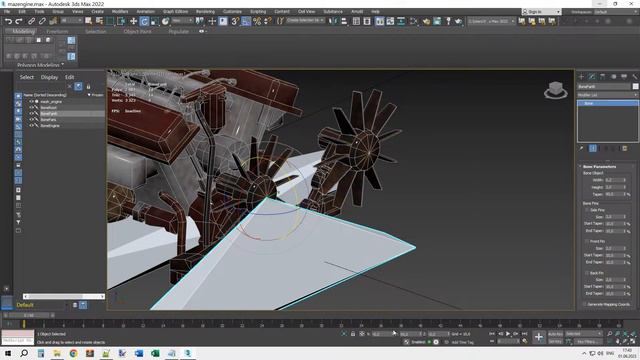Viewport: 640px width, 360px height.
Task: Click the Undo arrow in the main toolbar
Action: pyautogui.click(x=8, y=21)
